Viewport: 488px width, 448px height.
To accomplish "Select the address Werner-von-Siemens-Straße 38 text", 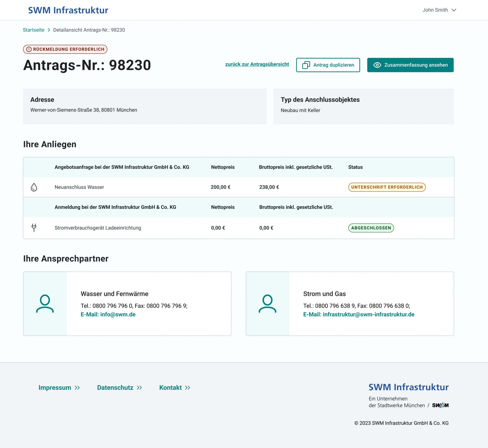I will [x=84, y=110].
